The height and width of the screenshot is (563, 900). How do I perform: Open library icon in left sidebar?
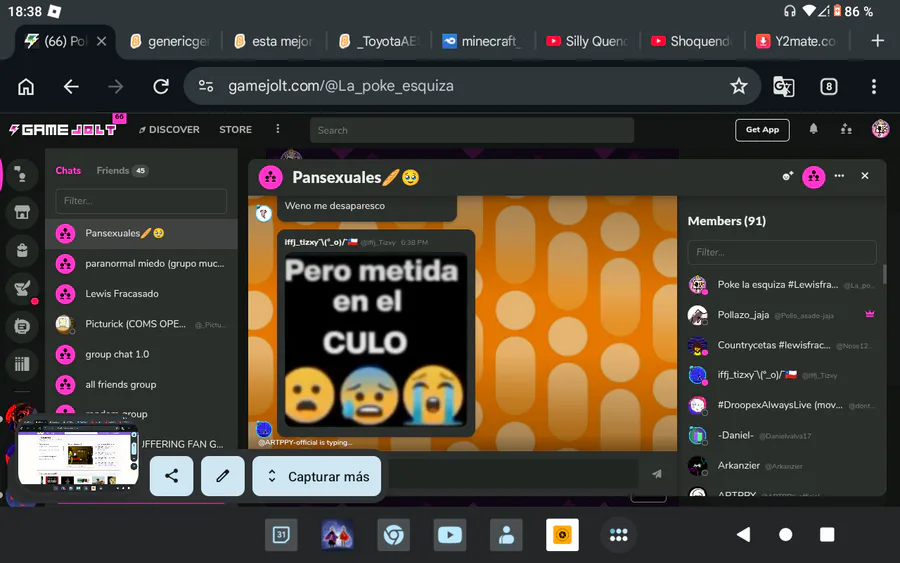click(x=22, y=364)
